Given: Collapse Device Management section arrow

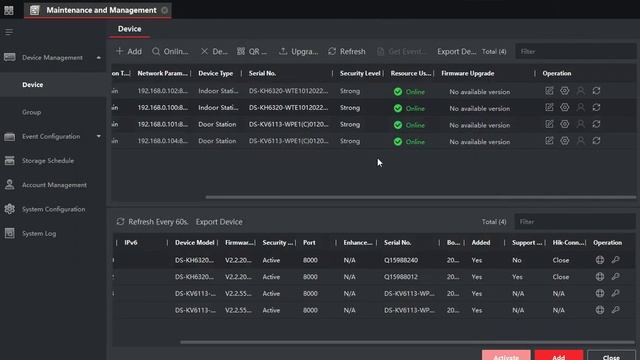Looking at the screenshot, I should [98, 58].
